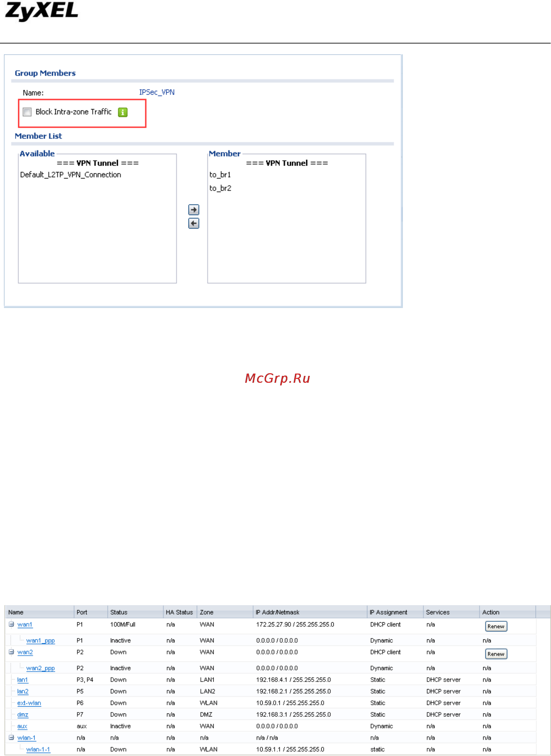551x756 pixels.
Task: Click the LAN2 zone cell
Action: pyautogui.click(x=207, y=691)
